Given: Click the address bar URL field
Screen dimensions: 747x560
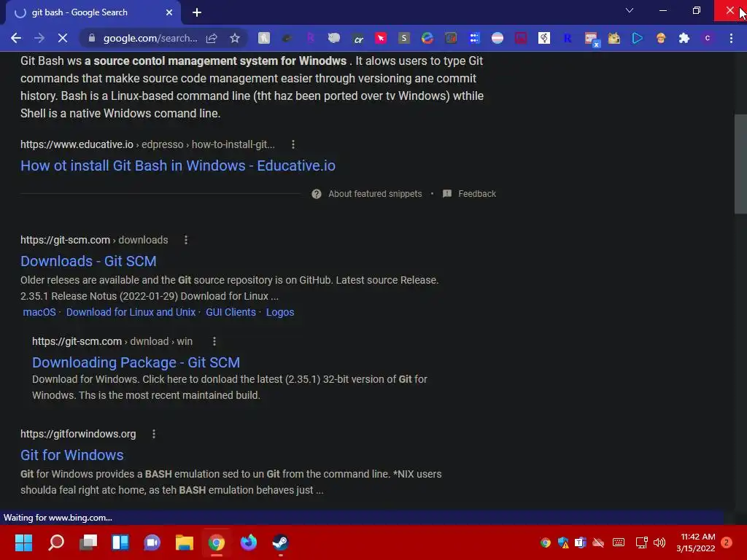Looking at the screenshot, I should pos(150,38).
